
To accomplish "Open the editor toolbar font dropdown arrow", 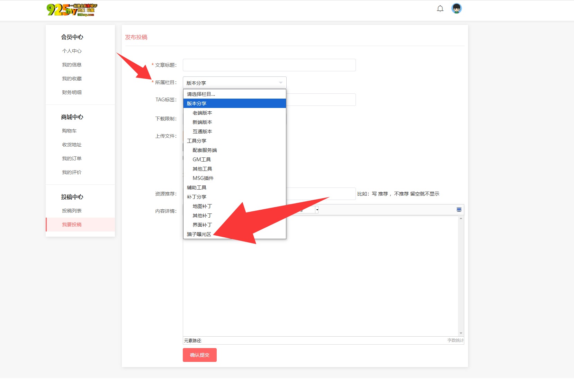I will tap(317, 210).
